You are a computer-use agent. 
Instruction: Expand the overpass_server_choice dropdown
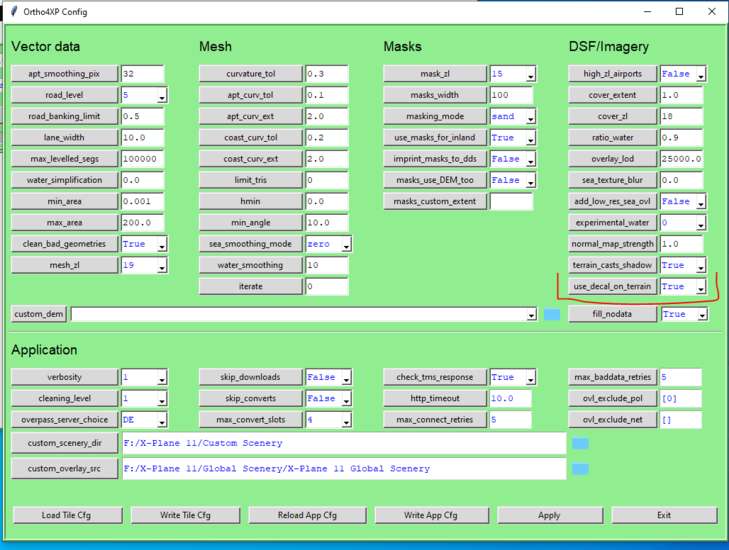pyautogui.click(x=162, y=420)
